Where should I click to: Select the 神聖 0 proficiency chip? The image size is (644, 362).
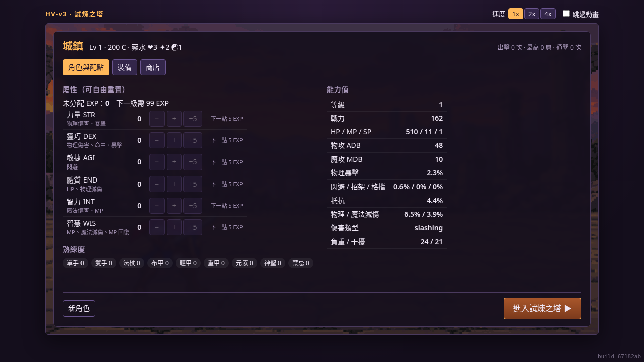pyautogui.click(x=273, y=263)
